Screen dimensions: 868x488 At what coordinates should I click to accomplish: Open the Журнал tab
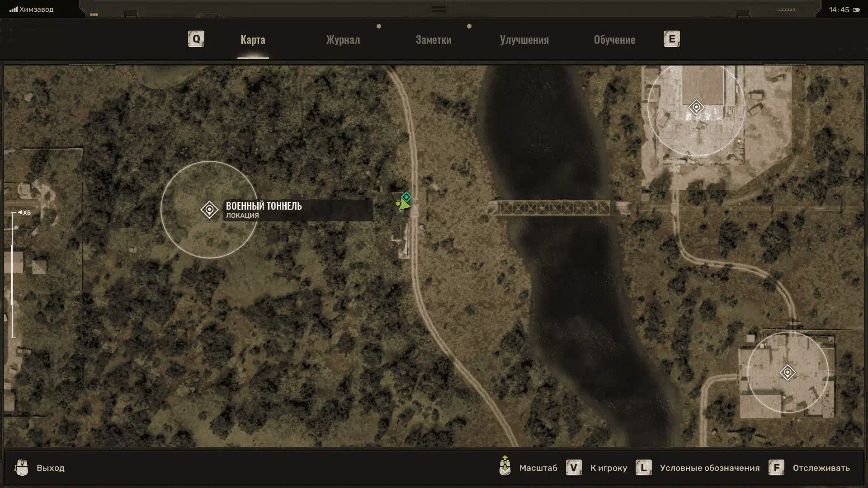point(343,40)
